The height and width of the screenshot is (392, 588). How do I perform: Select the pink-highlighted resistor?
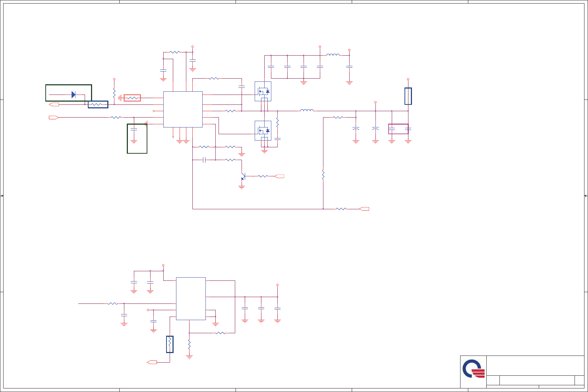click(132, 98)
